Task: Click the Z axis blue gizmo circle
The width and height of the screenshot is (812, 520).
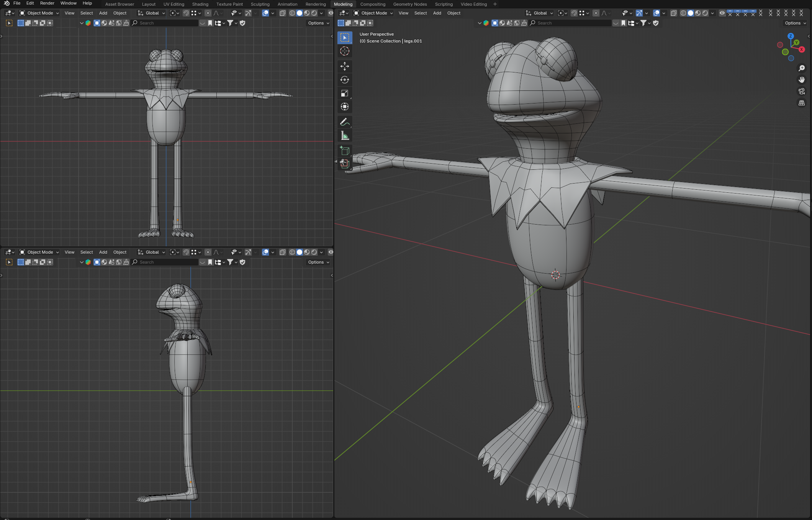Action: pyautogui.click(x=791, y=36)
